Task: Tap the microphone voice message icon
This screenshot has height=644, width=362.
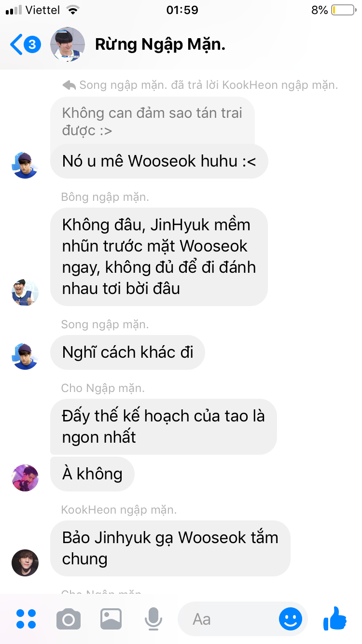Action: point(153,619)
